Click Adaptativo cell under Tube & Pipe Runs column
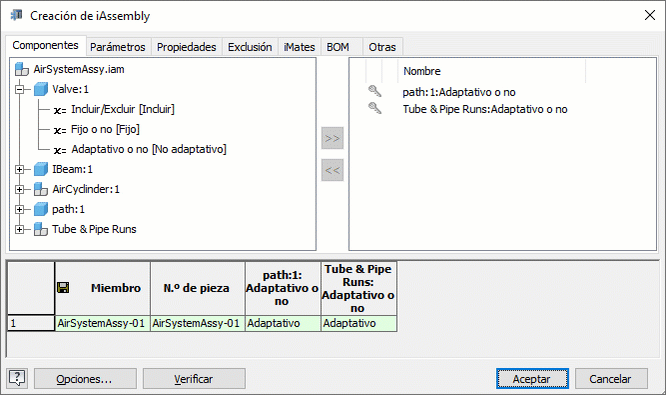 coord(358,323)
